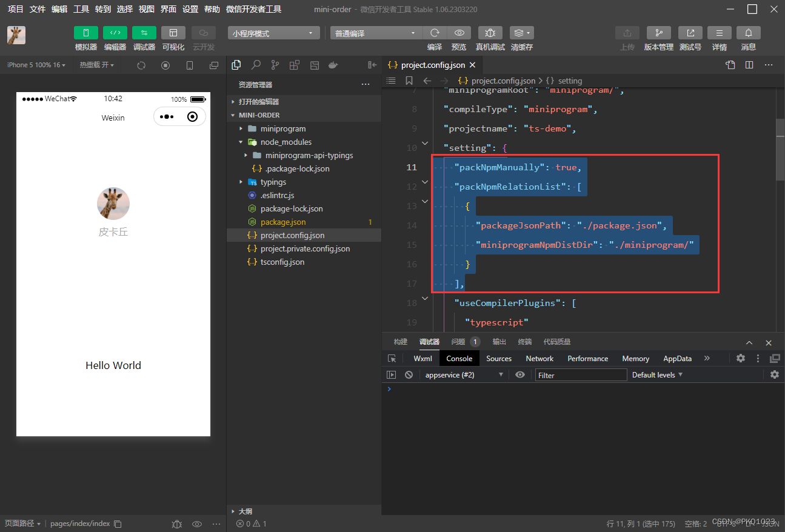The width and height of the screenshot is (785, 532).
Task: Switch to Network tab in debugger
Action: click(x=539, y=359)
